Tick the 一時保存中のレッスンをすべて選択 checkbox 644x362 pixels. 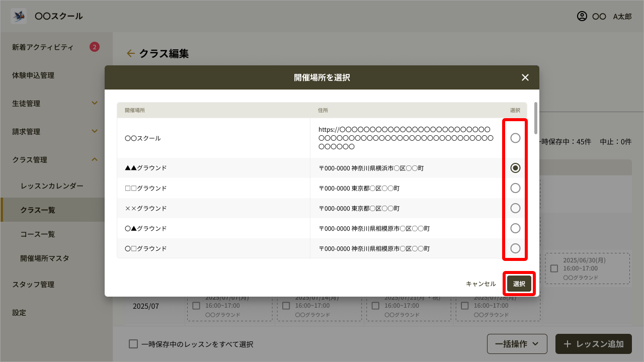point(133,344)
